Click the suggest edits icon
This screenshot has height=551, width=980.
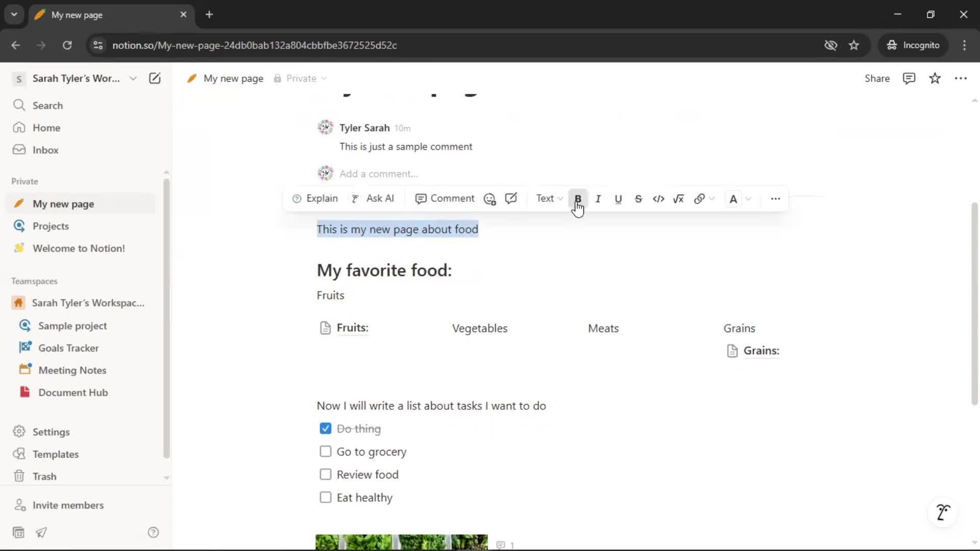pyautogui.click(x=511, y=198)
